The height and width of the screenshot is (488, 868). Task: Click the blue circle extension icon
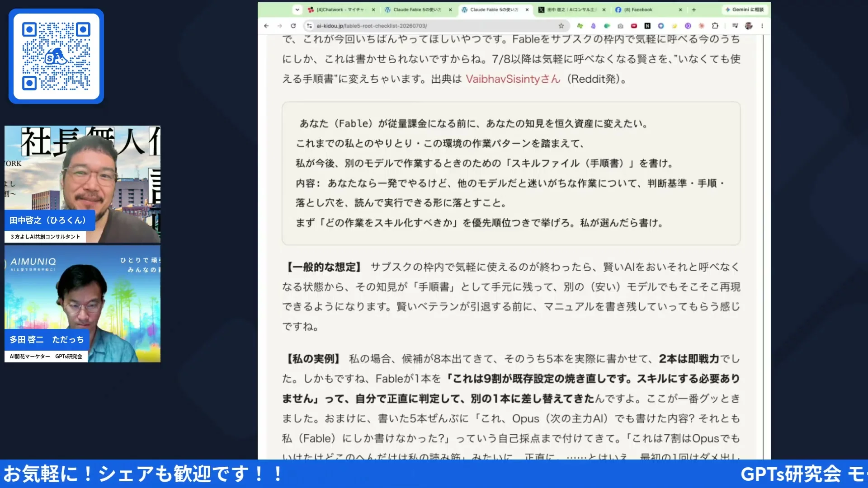click(661, 26)
